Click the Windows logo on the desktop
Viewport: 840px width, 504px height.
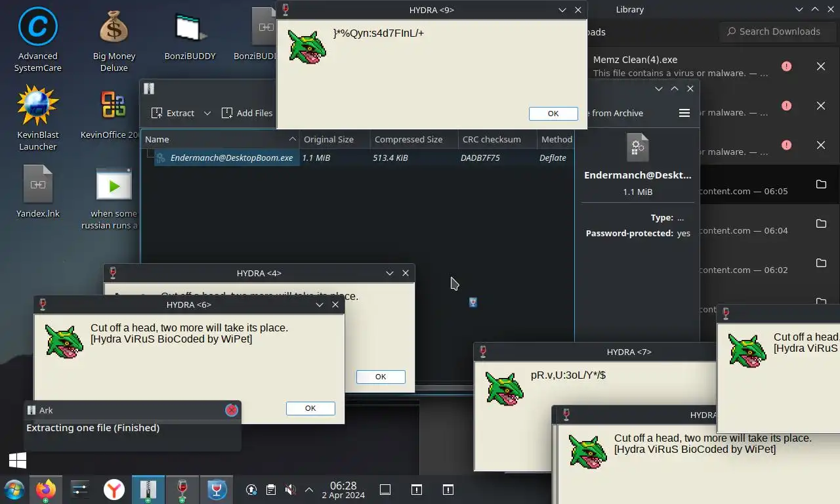coord(18,460)
